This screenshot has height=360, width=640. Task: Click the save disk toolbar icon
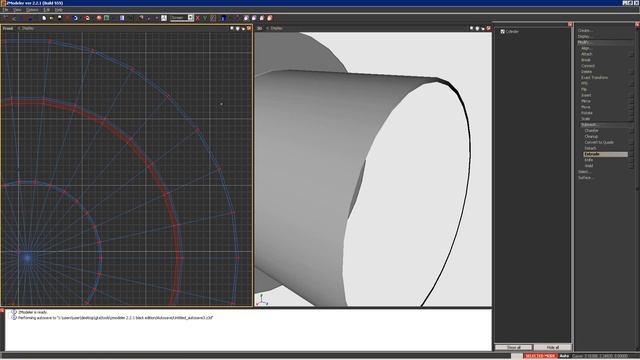[x=60, y=18]
